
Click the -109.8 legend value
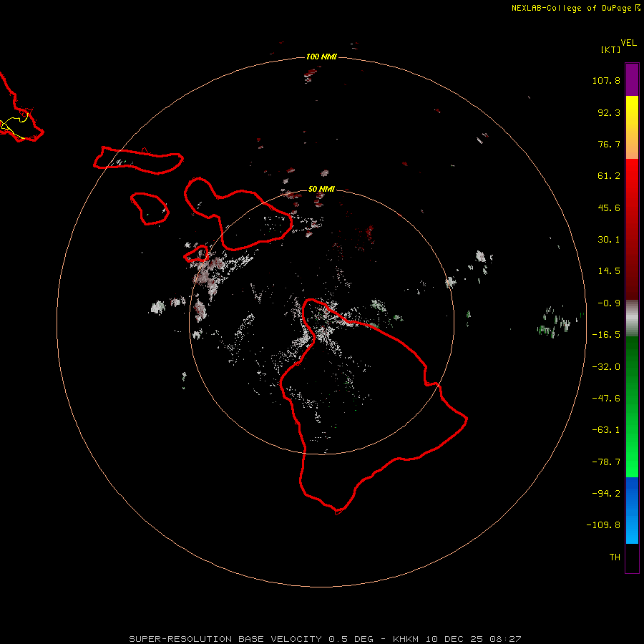coord(603,525)
